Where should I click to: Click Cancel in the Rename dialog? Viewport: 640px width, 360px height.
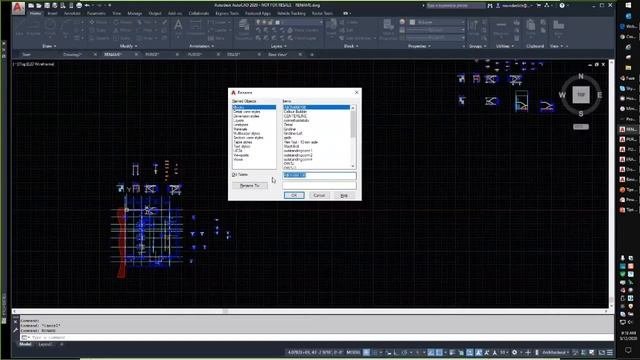[x=319, y=196]
